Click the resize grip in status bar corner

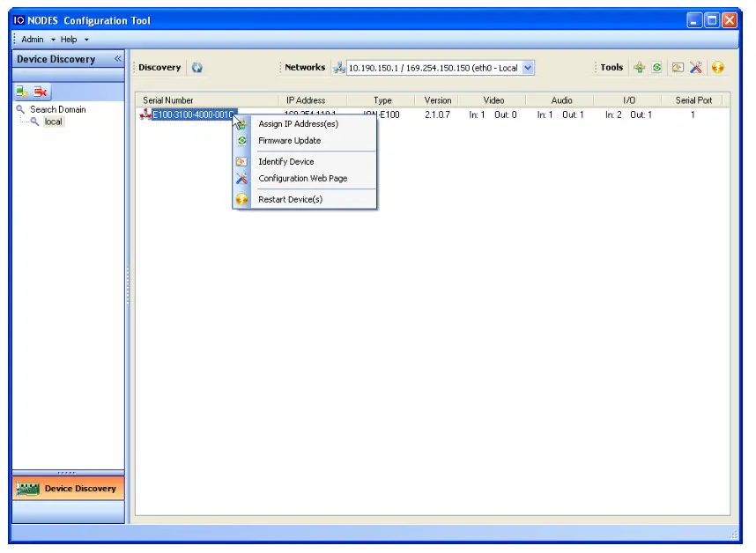734,535
